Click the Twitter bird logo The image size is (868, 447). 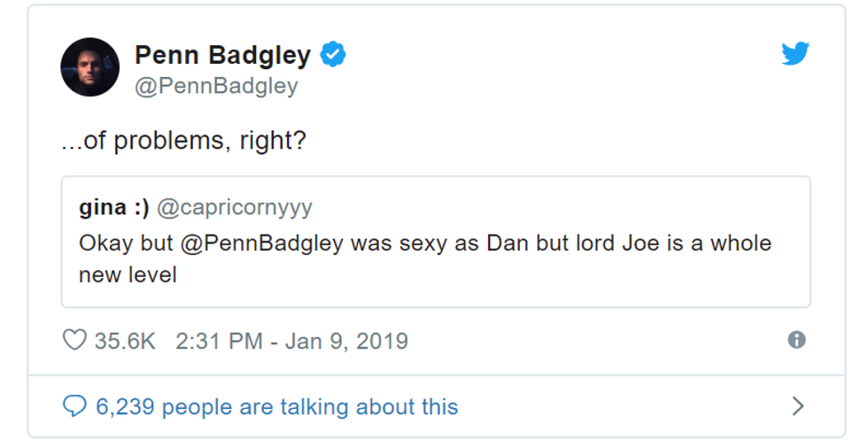coord(794,55)
